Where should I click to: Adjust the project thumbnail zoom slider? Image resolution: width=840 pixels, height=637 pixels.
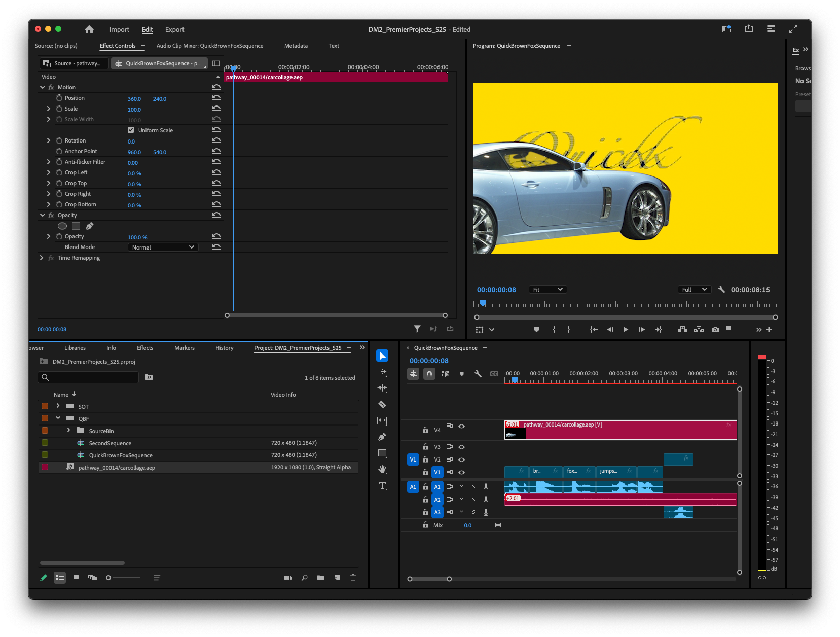(109, 578)
